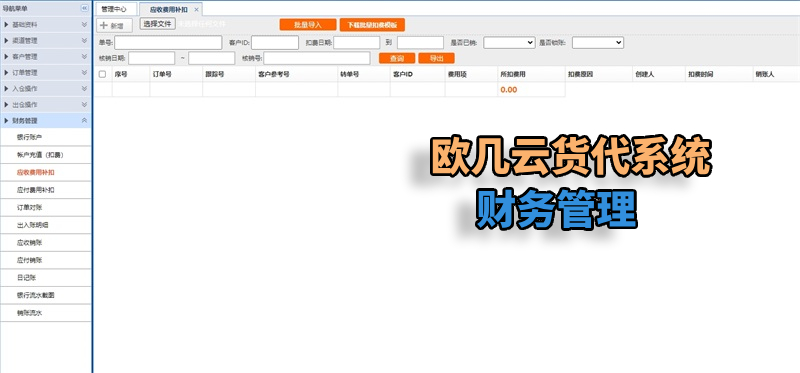Open 应付销账 in the sidebar
The height and width of the screenshot is (373, 800).
45,260
